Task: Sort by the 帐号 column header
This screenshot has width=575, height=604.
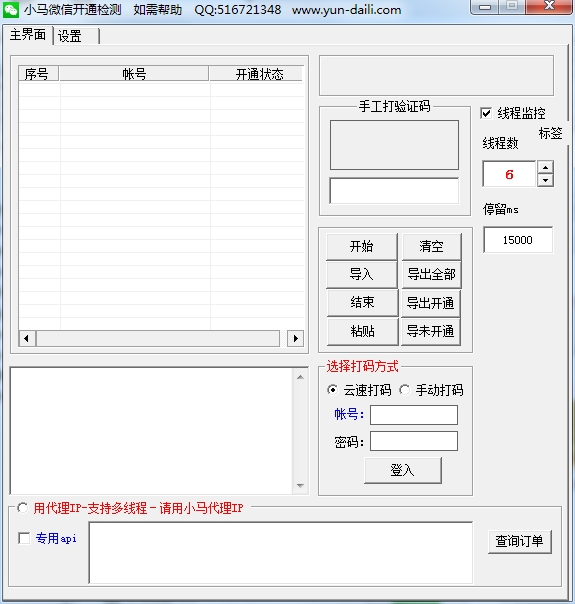Action: tap(134, 74)
